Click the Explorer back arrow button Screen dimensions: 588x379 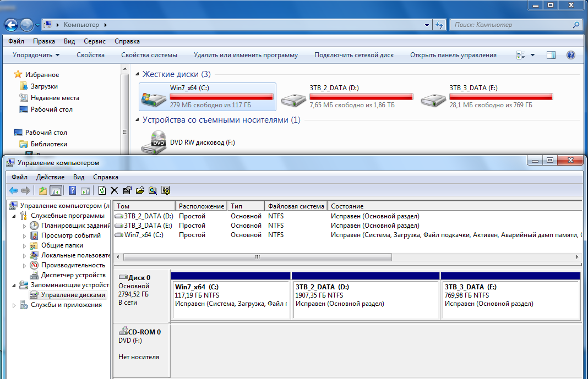tap(11, 25)
